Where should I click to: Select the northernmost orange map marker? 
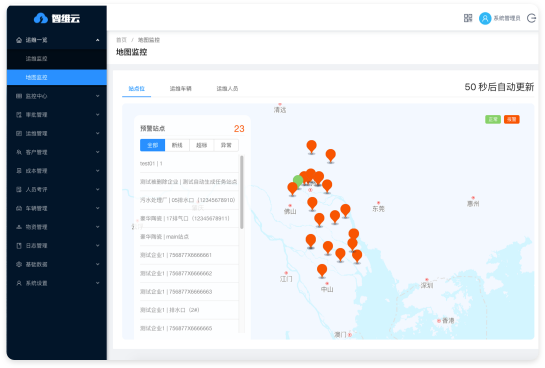click(x=311, y=147)
